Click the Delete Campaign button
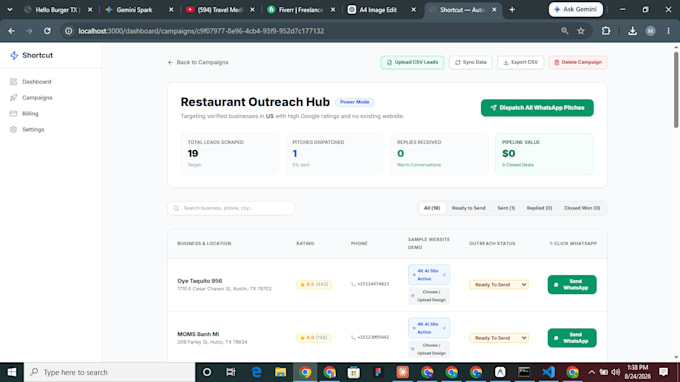680x382 pixels. pos(578,62)
